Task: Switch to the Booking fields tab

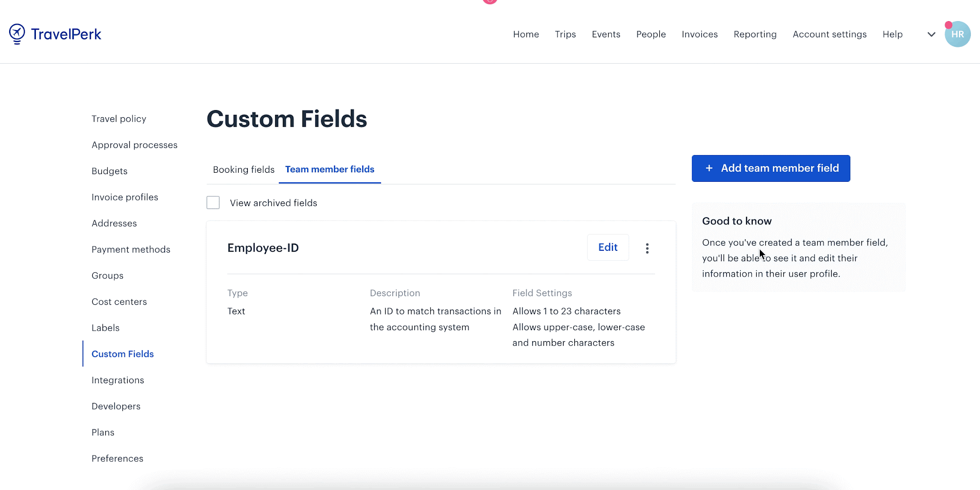Action: pos(244,169)
